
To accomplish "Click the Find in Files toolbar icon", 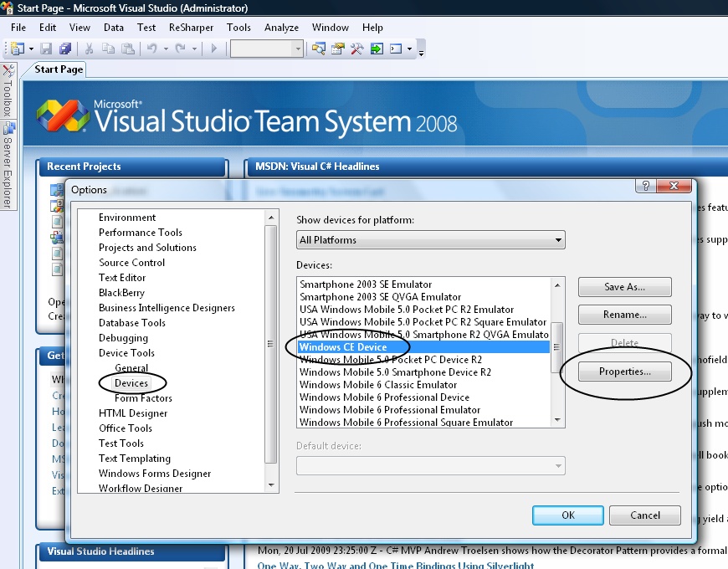I will pyautogui.click(x=319, y=49).
